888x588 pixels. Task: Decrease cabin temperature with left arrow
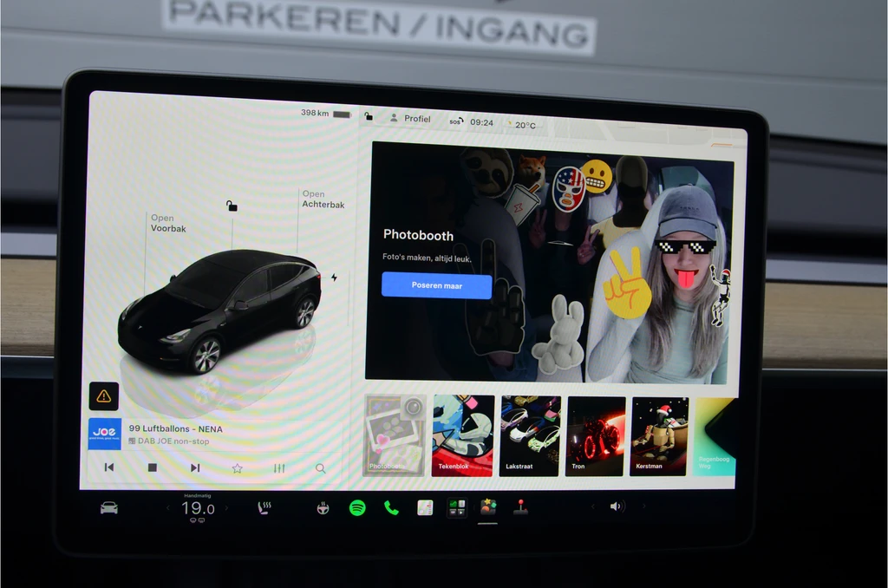pyautogui.click(x=168, y=508)
